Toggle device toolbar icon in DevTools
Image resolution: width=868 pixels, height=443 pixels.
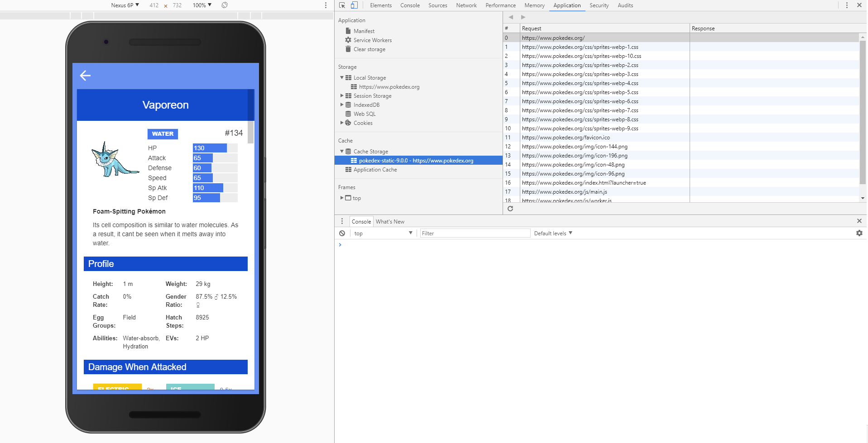click(x=354, y=5)
